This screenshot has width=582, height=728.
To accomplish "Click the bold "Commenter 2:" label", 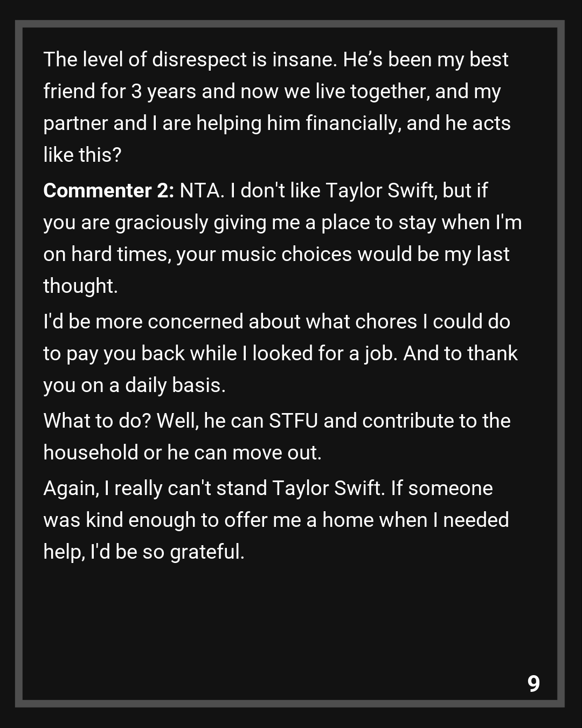I will point(108,191).
